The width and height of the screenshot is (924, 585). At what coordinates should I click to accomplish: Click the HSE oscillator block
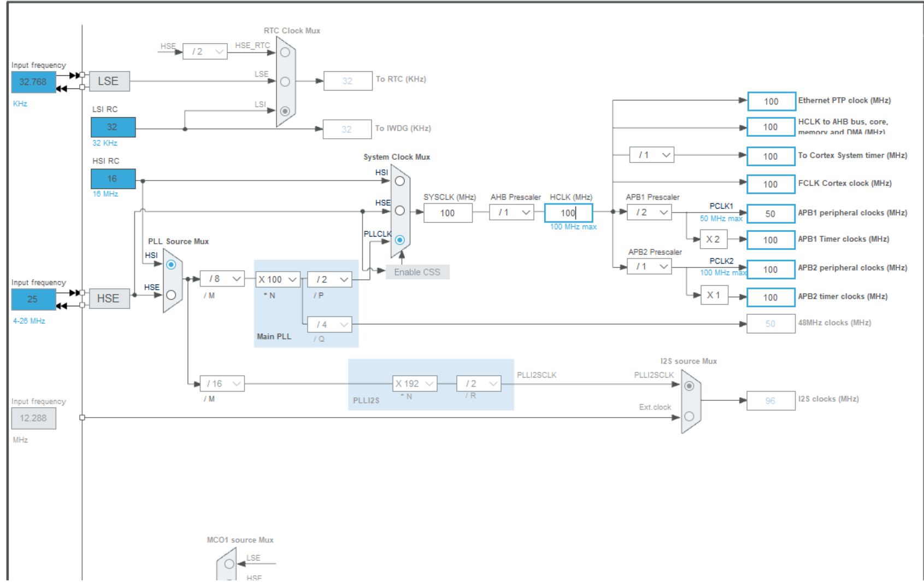coord(109,299)
